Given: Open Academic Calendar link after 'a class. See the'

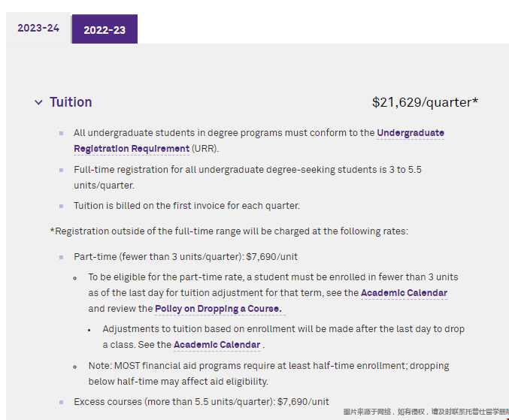Looking at the screenshot, I should point(217,344).
